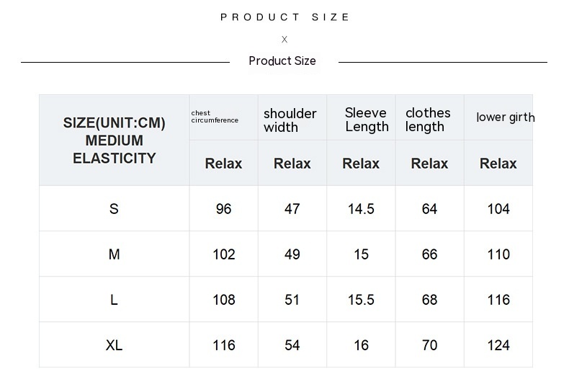Click the XL size row label

click(x=114, y=345)
